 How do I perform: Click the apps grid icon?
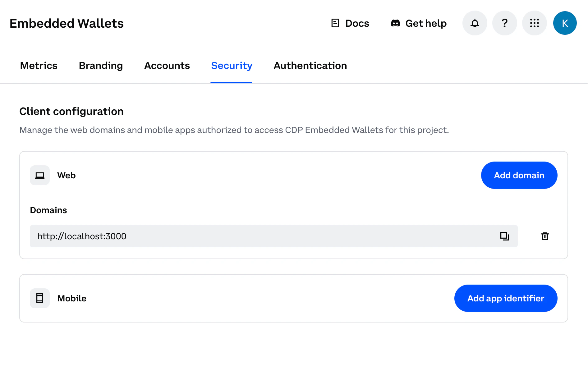534,23
